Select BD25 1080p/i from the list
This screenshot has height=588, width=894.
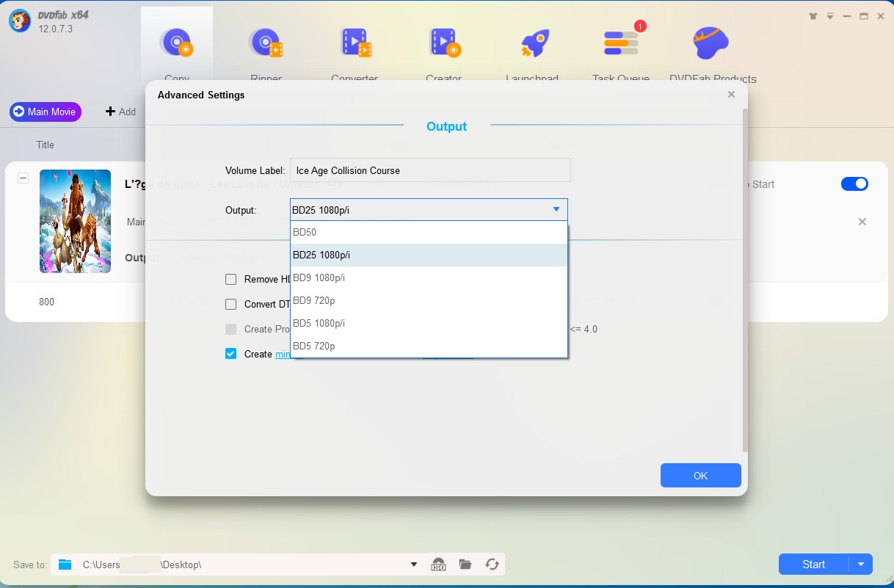tap(429, 255)
